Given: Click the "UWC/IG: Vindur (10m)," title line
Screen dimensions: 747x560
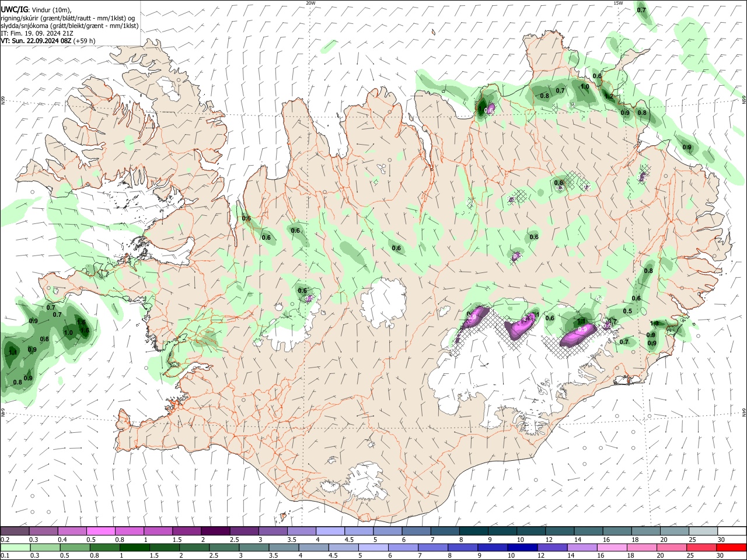Looking at the screenshot, I should pyautogui.click(x=37, y=9).
